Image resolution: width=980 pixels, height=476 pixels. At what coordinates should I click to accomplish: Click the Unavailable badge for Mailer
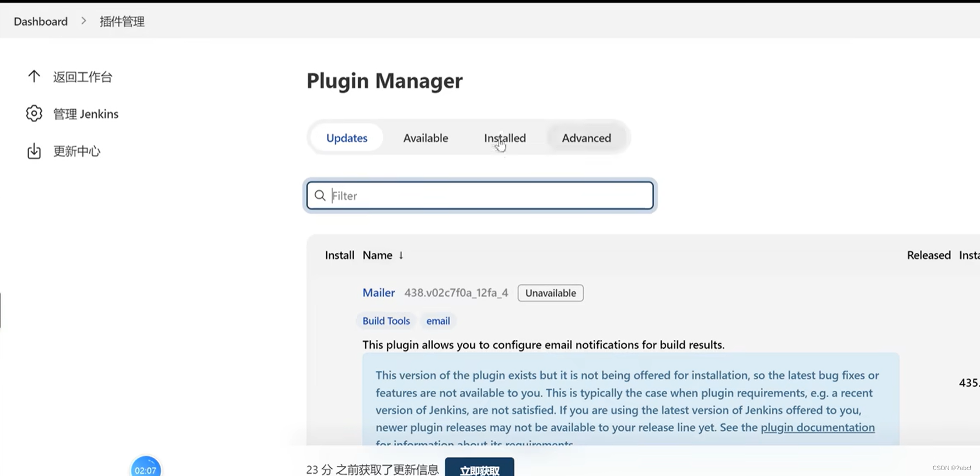point(550,293)
